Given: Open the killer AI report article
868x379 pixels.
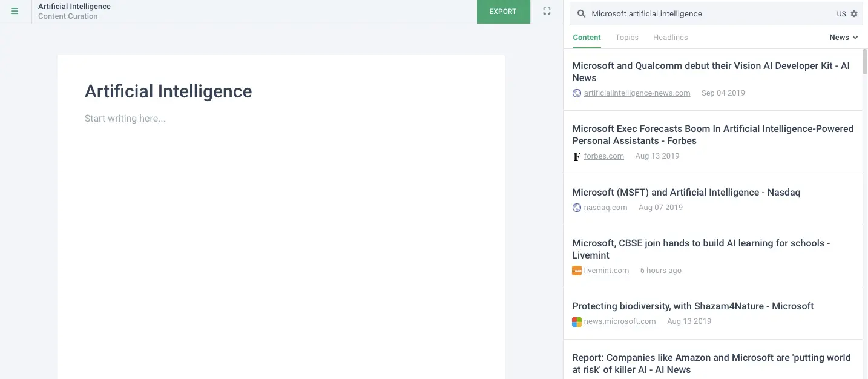Looking at the screenshot, I should (711, 364).
